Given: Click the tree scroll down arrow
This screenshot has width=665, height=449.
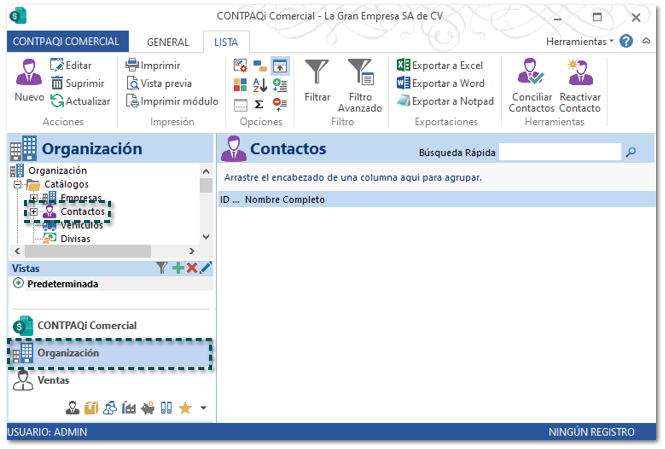Looking at the screenshot, I should pos(206,237).
